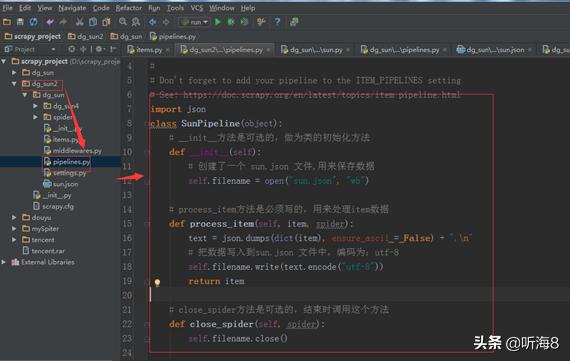Click the 'return item' code line
570x361 pixels.
(x=216, y=281)
